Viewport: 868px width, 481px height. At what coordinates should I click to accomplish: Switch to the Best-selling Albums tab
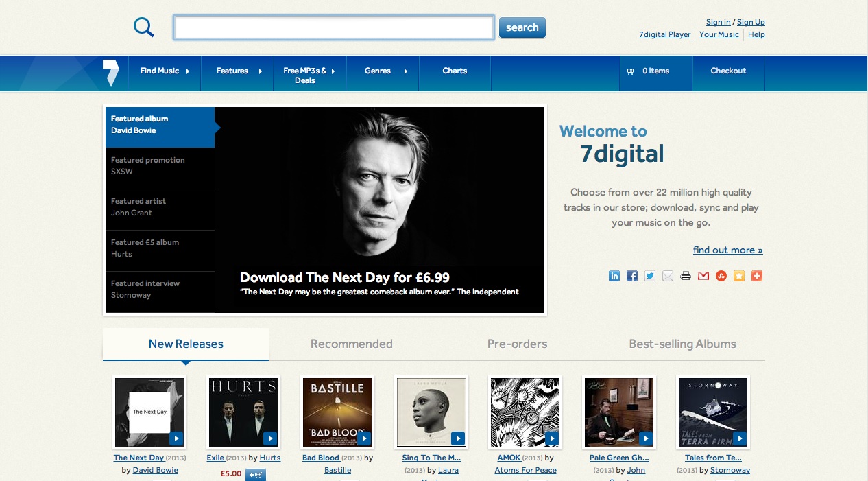click(x=682, y=343)
